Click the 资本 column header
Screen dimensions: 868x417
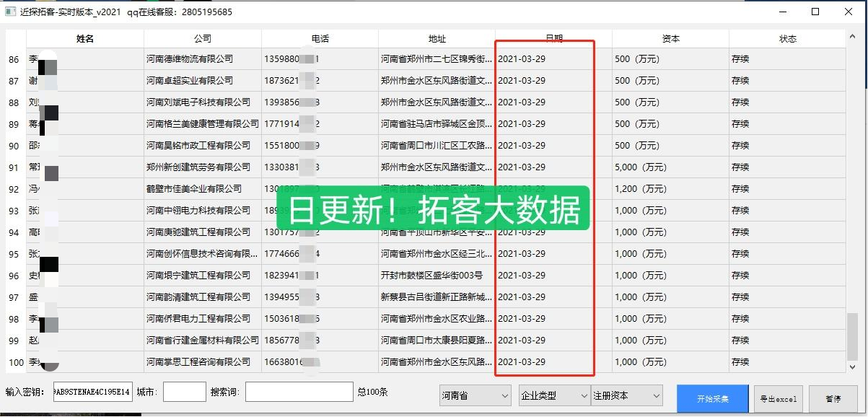pos(670,39)
